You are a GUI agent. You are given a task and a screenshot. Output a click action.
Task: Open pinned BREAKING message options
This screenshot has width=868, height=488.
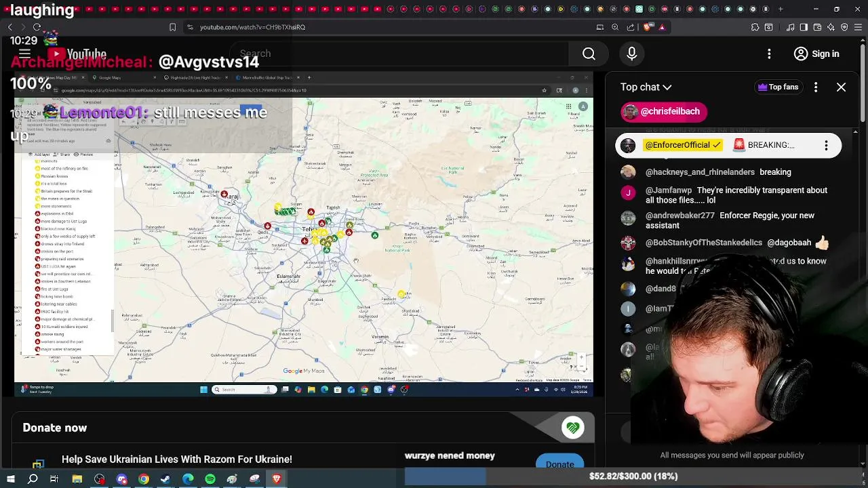tap(826, 145)
